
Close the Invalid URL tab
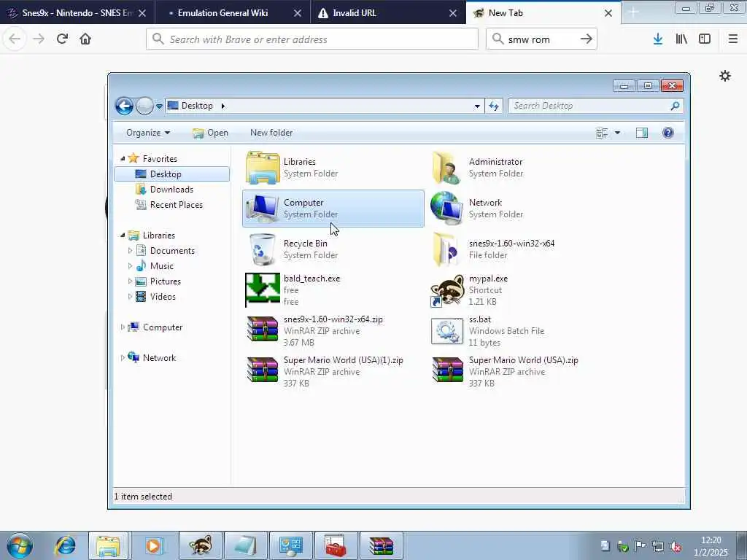452,13
